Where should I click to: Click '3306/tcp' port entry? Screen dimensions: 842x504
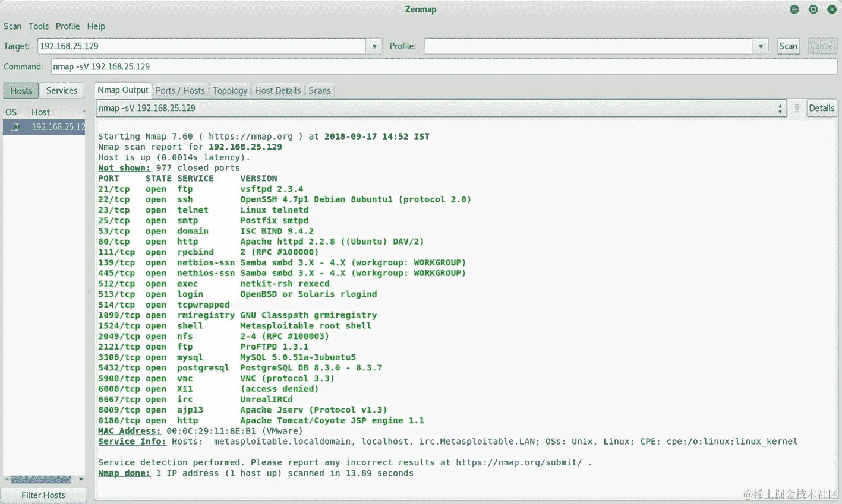coord(119,357)
